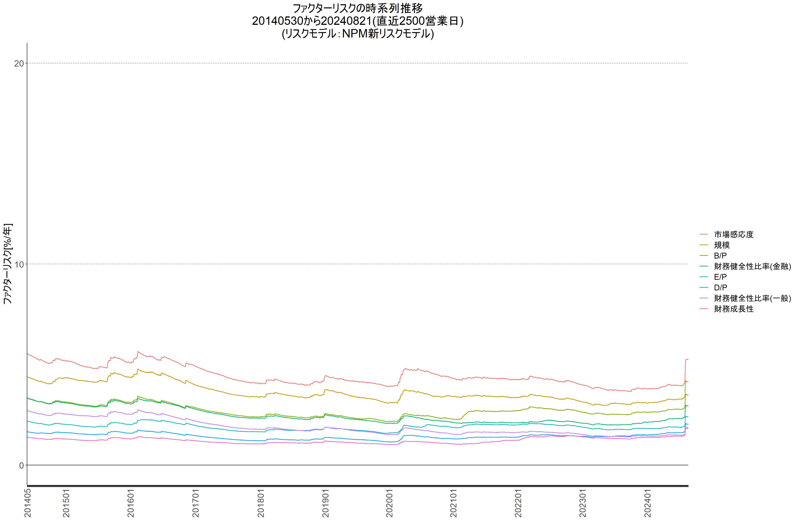This screenshot has width=798, height=532.
Task: Click the 201801 x-axis tick label
Action: (x=261, y=503)
